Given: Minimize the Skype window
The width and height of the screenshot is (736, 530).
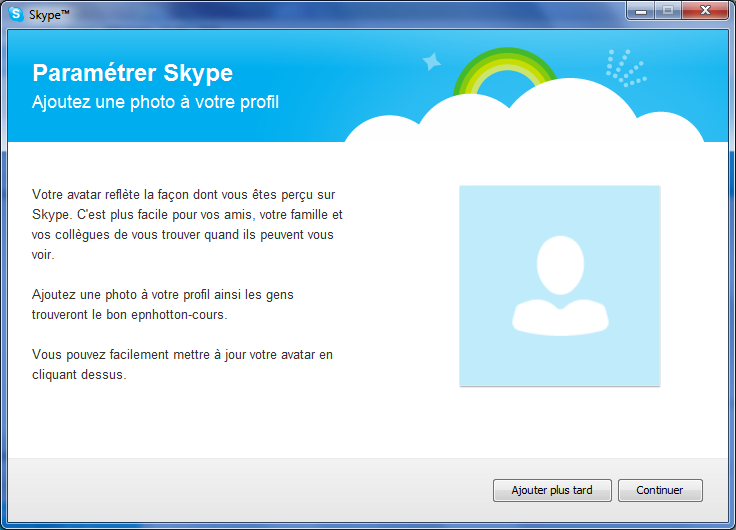Looking at the screenshot, I should point(641,11).
